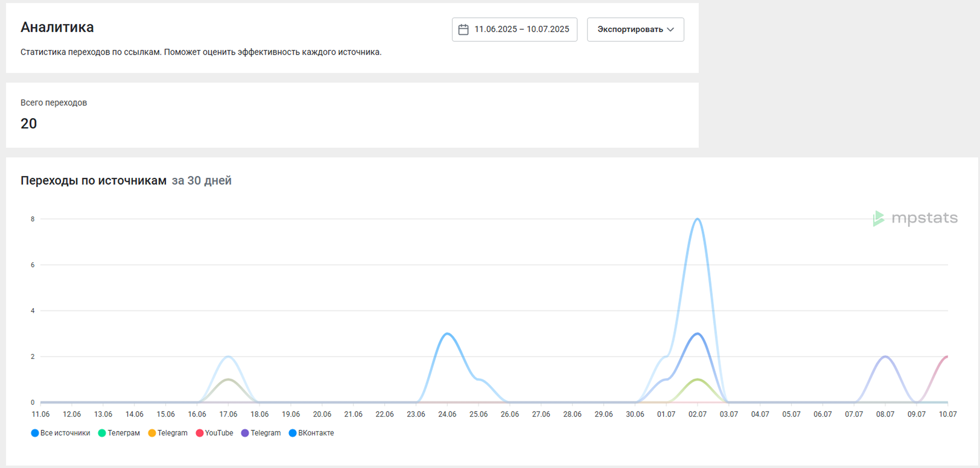The image size is (980, 468).
Task: Click the Аналитика heading
Action: click(57, 27)
